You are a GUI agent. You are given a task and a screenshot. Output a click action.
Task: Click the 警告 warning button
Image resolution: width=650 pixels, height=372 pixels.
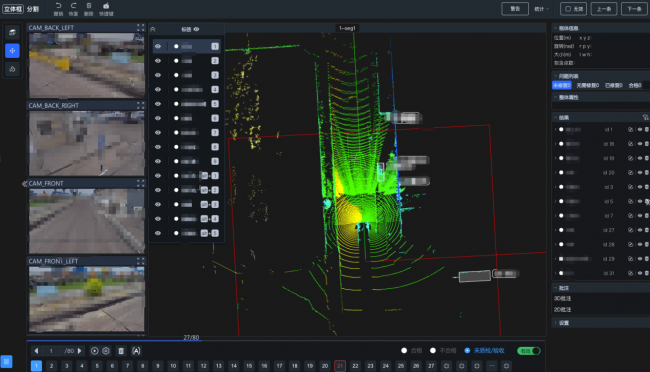click(515, 9)
